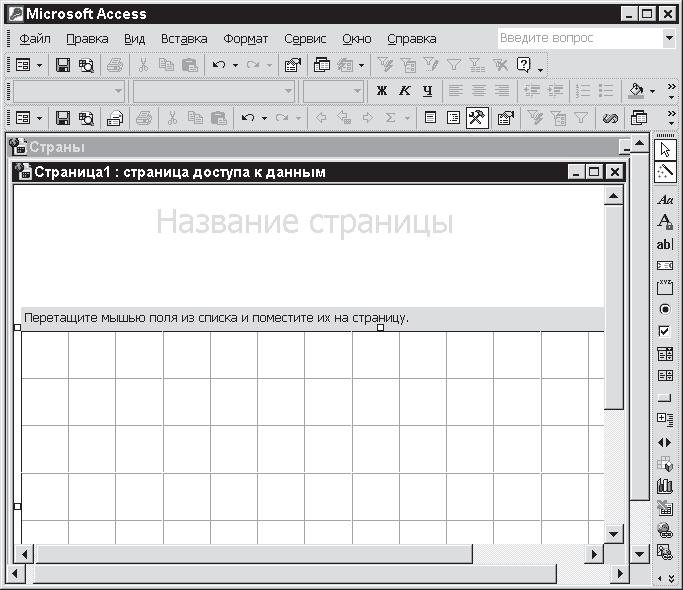This screenshot has height=590, width=683.
Task: Open the Сервис menu
Action: pos(305,39)
